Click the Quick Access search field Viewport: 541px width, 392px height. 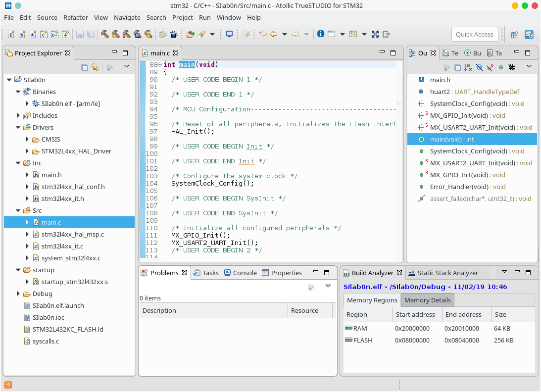(474, 34)
